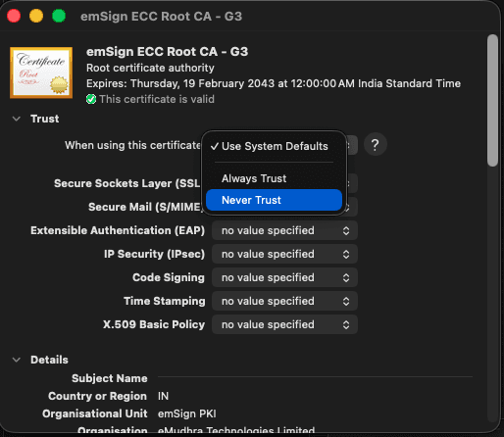Open Extensible Authentication (EAP) dropdown
This screenshot has height=437, width=504.
[284, 230]
